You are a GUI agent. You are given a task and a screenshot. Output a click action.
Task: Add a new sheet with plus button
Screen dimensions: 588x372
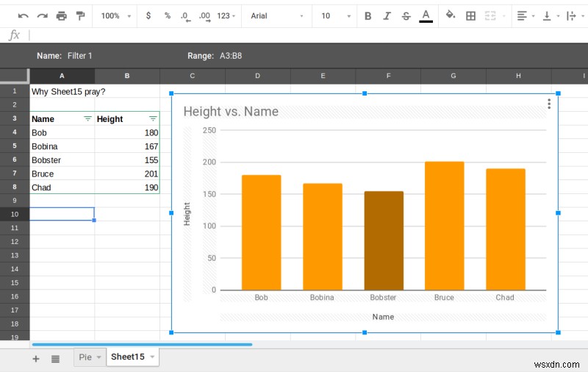(35, 358)
